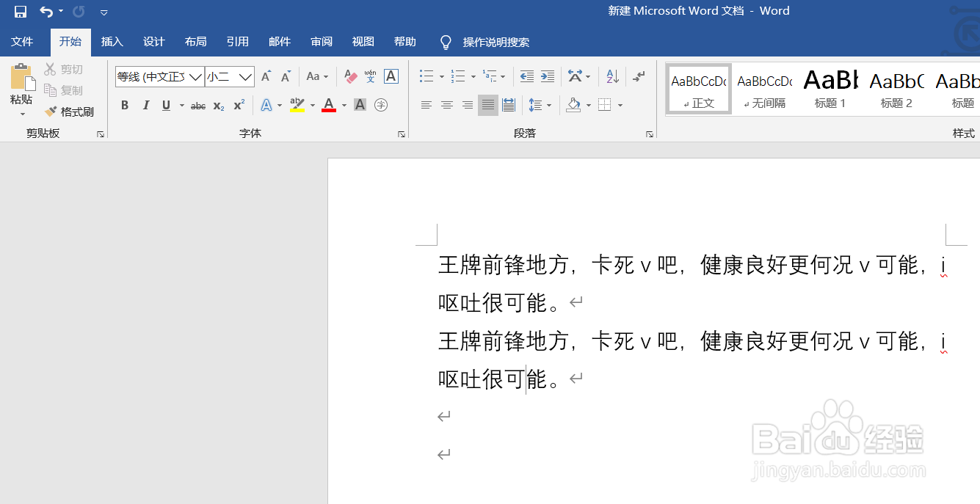
Task: Sort text with the A-Z icon
Action: [x=612, y=76]
